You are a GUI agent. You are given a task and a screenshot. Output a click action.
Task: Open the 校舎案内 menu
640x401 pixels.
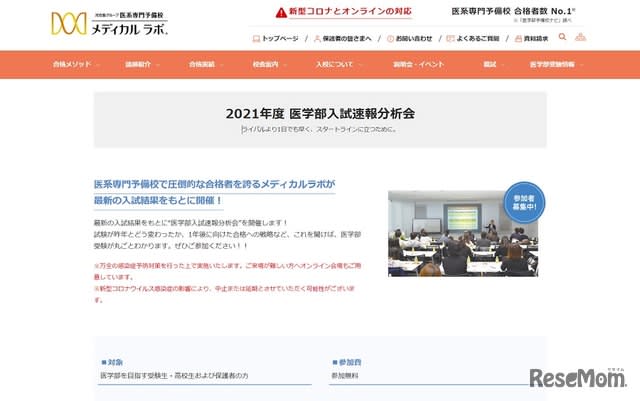(x=265, y=65)
